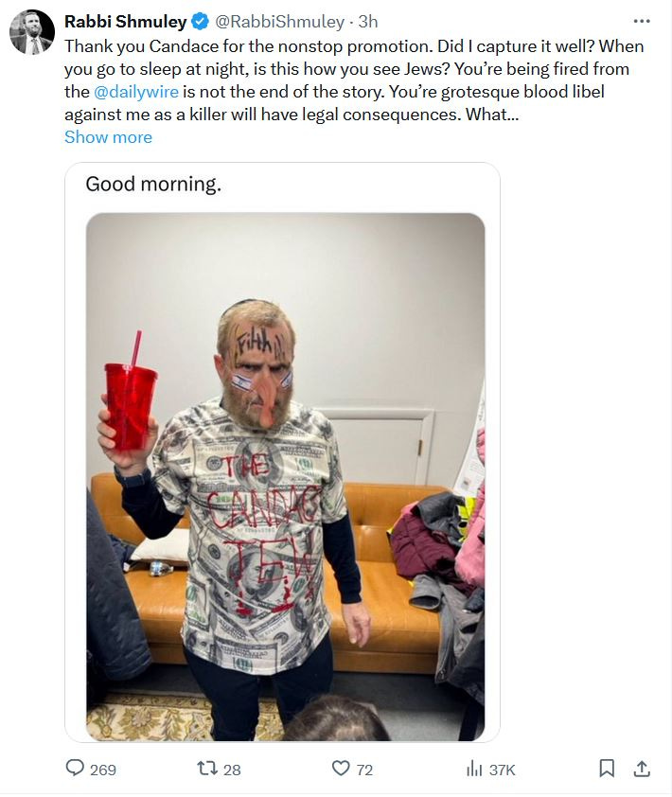The height and width of the screenshot is (797, 672).
Task: Click the 37K views count
Action: click(503, 770)
